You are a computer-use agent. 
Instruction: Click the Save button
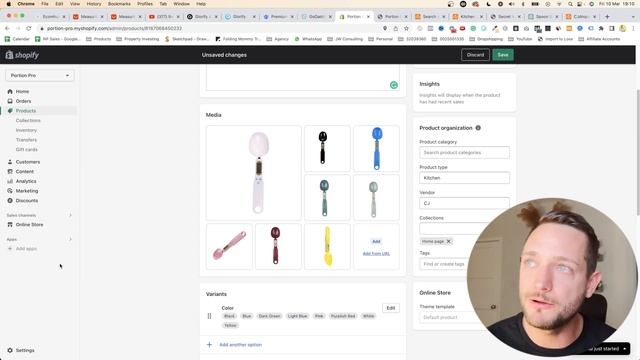[503, 55]
